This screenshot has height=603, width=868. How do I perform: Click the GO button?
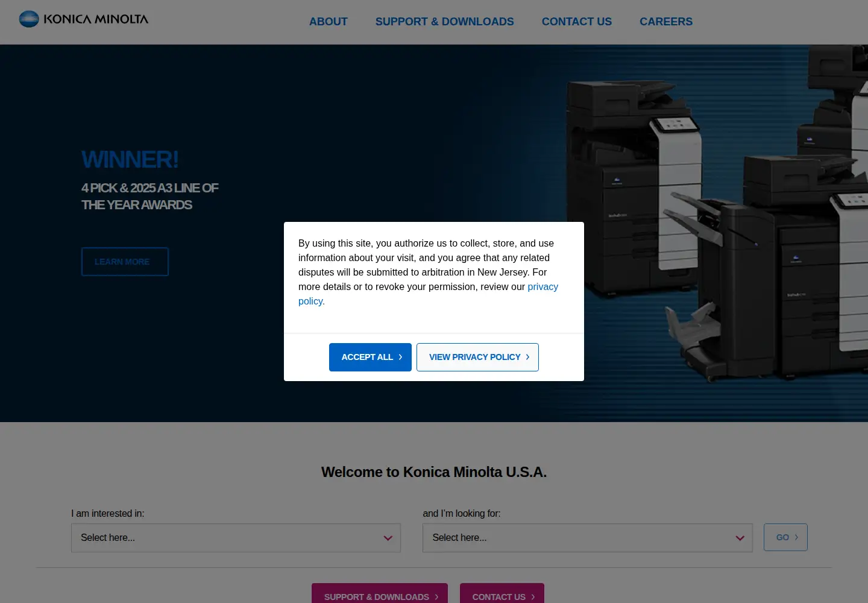point(785,537)
